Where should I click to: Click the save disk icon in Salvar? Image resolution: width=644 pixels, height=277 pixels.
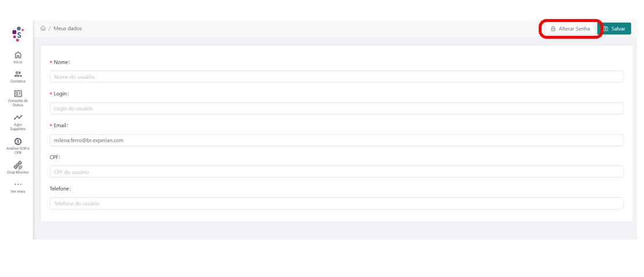click(x=605, y=29)
